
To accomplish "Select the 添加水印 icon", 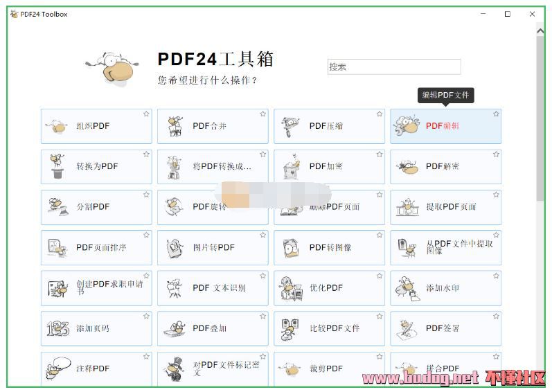I will (x=407, y=289).
